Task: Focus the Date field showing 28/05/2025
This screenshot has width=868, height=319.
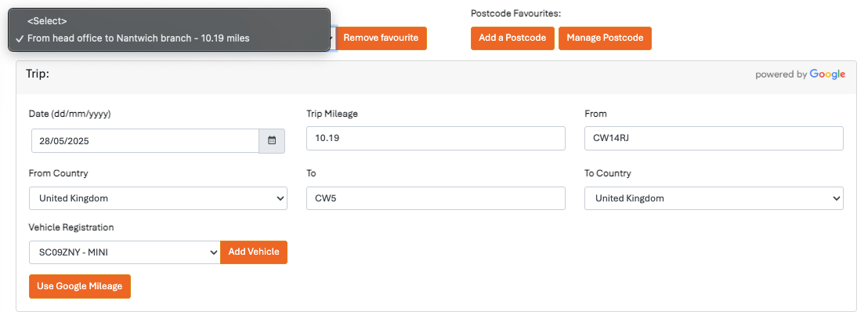Action: click(145, 141)
